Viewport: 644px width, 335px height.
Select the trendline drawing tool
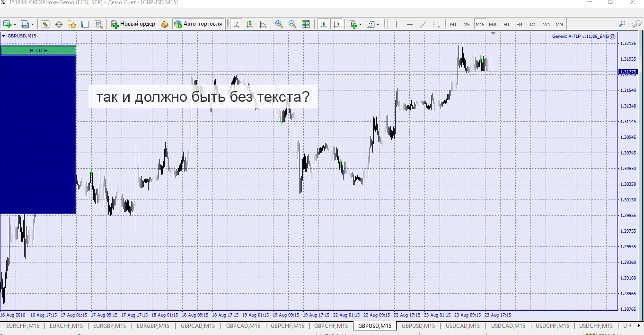coord(423,24)
